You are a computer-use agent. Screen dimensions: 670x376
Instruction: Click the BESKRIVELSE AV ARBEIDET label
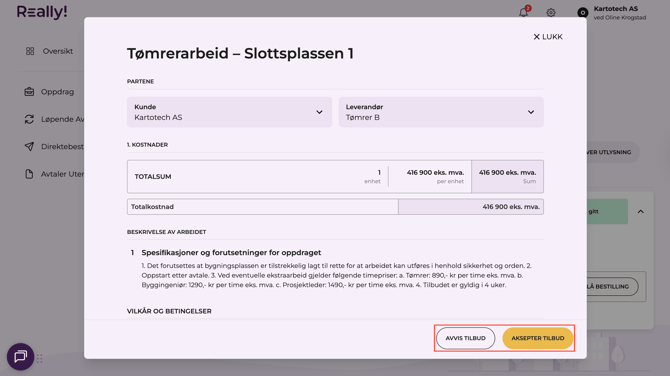point(167,232)
